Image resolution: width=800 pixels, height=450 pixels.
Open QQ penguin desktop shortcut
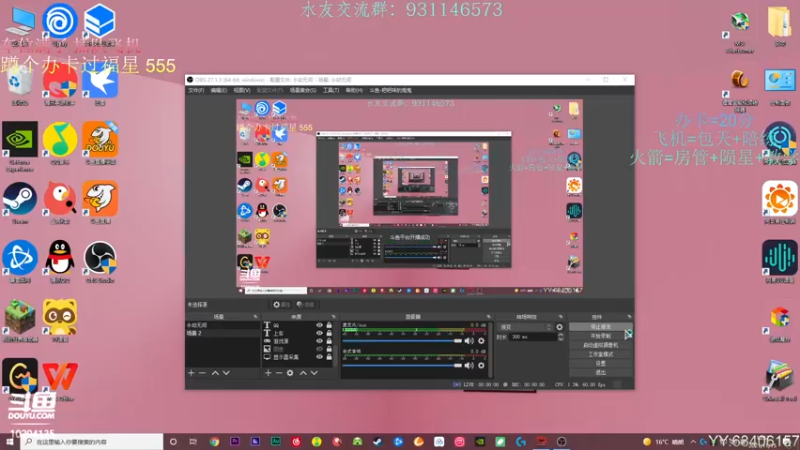click(60, 262)
